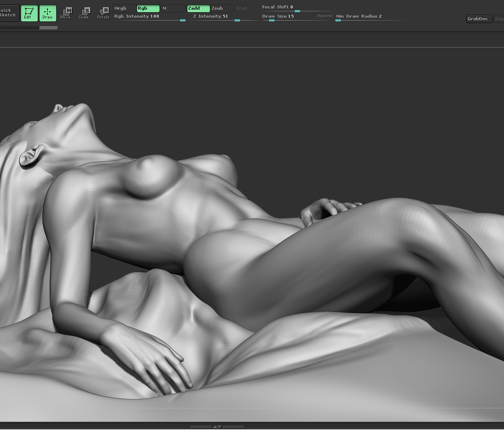This screenshot has height=431, width=504.
Task: Adjust Focal Shift slider
Action: (x=297, y=8)
